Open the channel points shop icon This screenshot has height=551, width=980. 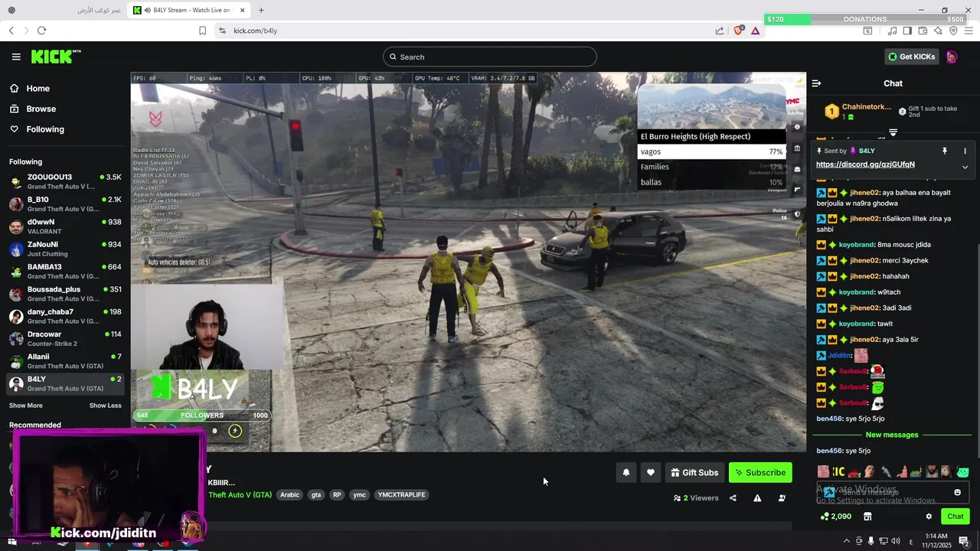click(x=867, y=517)
